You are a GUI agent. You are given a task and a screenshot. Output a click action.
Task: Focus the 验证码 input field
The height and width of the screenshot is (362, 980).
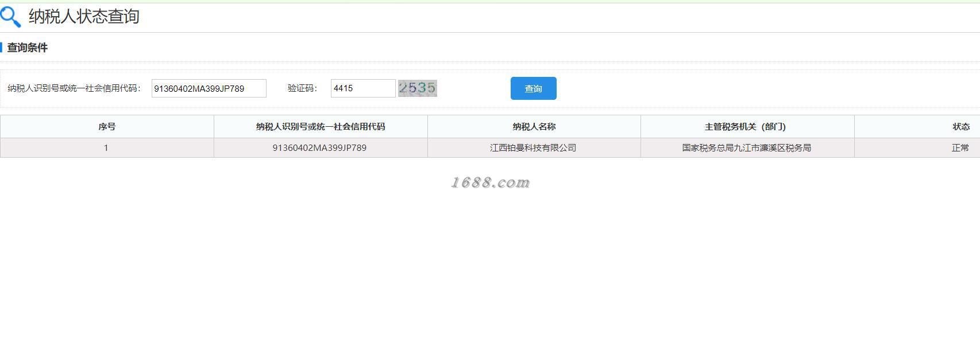(x=363, y=88)
